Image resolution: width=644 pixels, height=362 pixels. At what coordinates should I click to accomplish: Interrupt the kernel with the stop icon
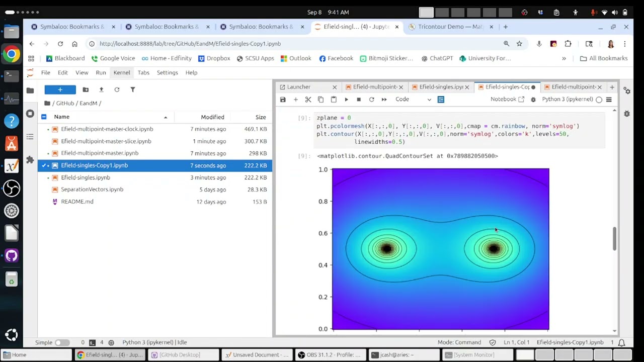(359, 100)
